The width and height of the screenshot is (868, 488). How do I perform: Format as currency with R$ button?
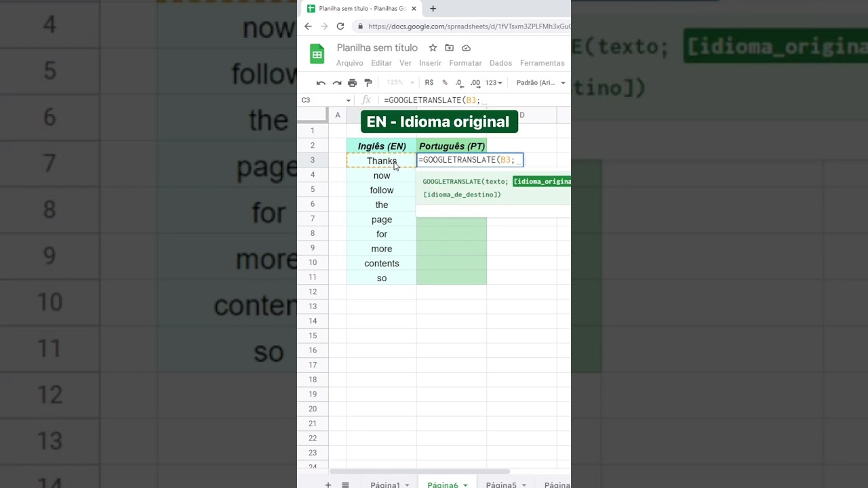point(429,83)
